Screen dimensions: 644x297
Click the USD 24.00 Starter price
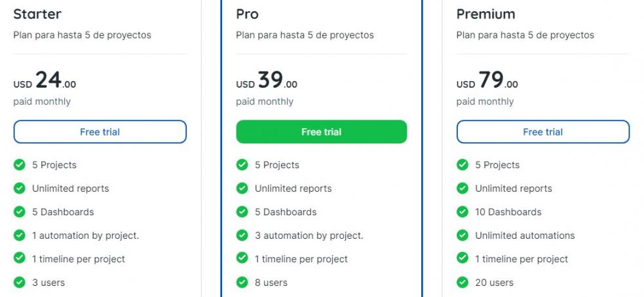[x=45, y=81]
